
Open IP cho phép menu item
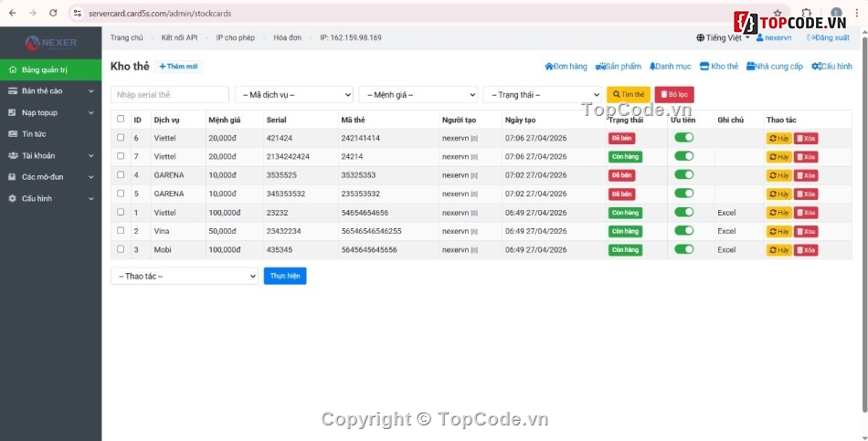pos(235,37)
